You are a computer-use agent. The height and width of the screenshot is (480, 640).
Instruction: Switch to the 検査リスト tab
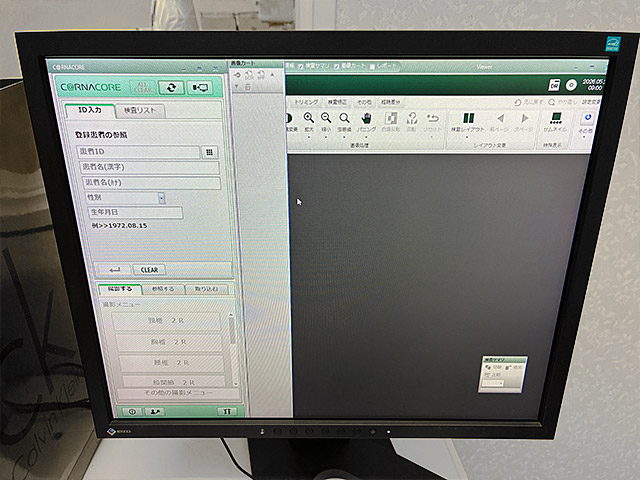point(140,111)
